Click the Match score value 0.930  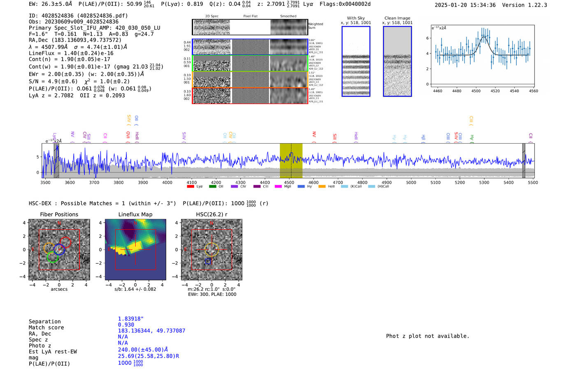126,325
